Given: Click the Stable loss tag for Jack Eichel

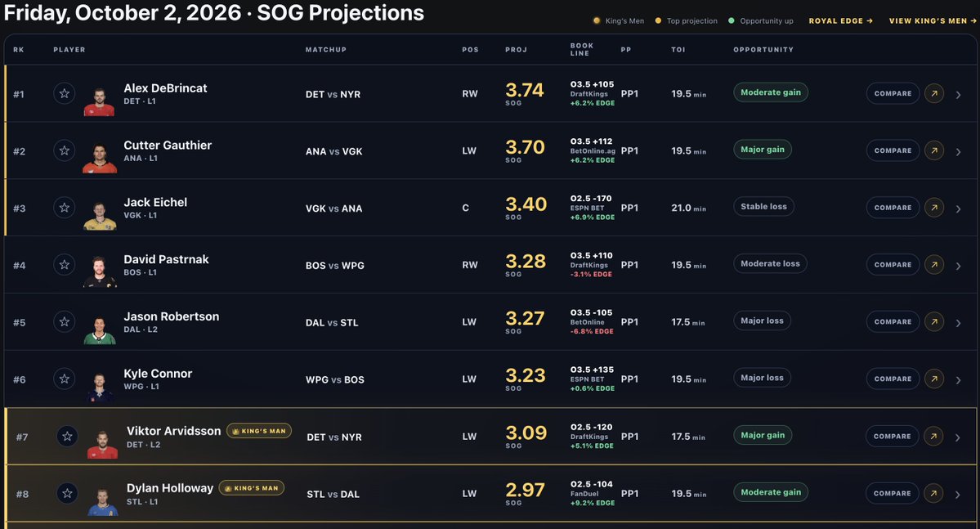Looking at the screenshot, I should click(763, 206).
